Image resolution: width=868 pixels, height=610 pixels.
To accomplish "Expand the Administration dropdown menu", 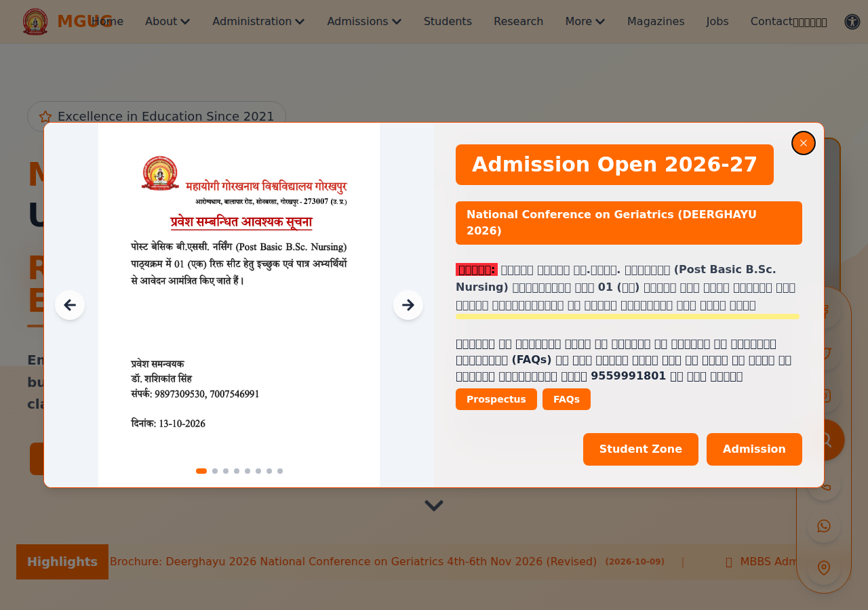I will click(x=258, y=22).
